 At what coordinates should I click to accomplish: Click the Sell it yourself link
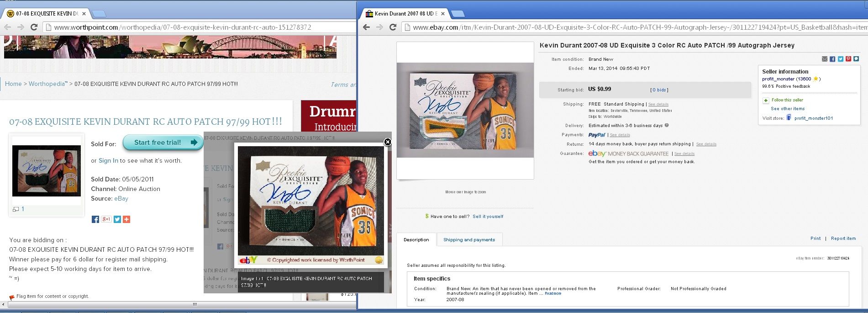(x=488, y=217)
